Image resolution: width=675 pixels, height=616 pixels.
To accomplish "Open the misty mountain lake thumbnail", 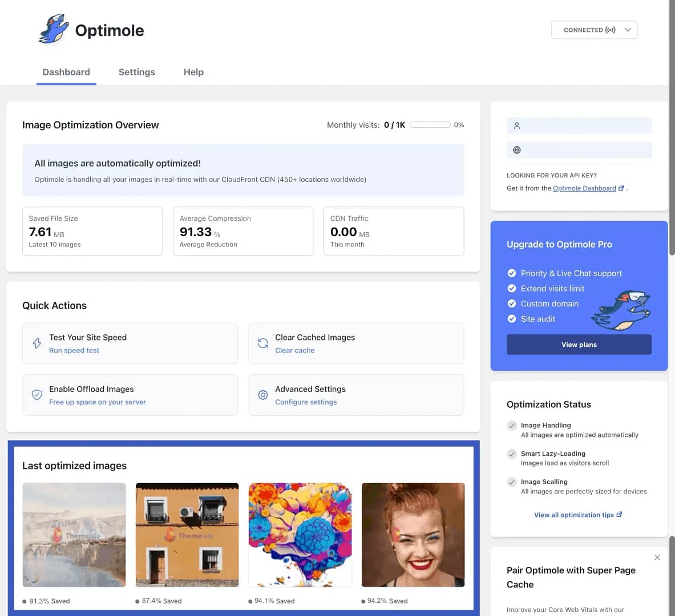I will pos(74,534).
